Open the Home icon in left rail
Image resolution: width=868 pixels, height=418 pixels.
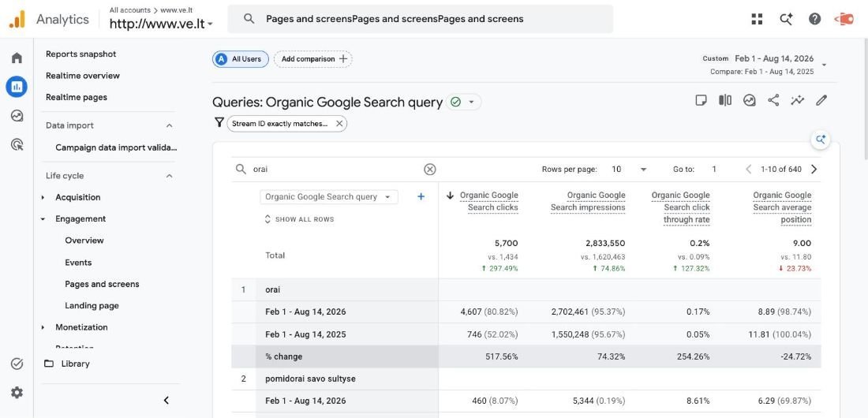click(x=17, y=58)
